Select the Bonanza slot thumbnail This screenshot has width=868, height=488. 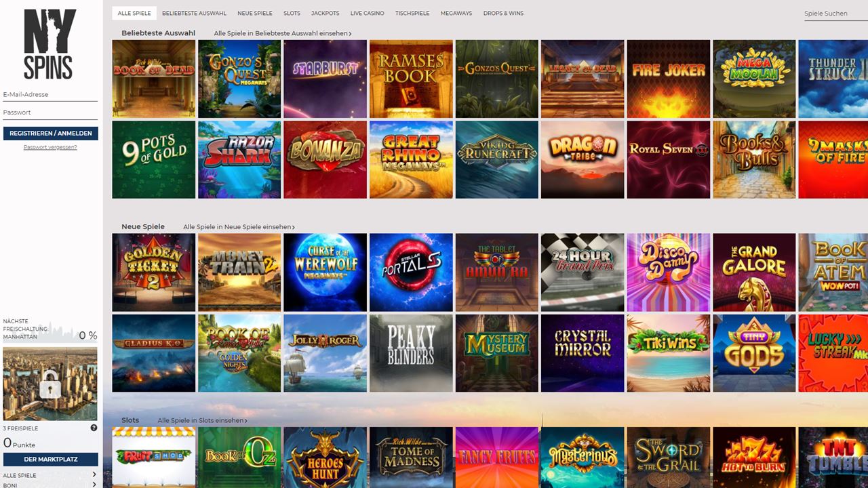pos(325,159)
